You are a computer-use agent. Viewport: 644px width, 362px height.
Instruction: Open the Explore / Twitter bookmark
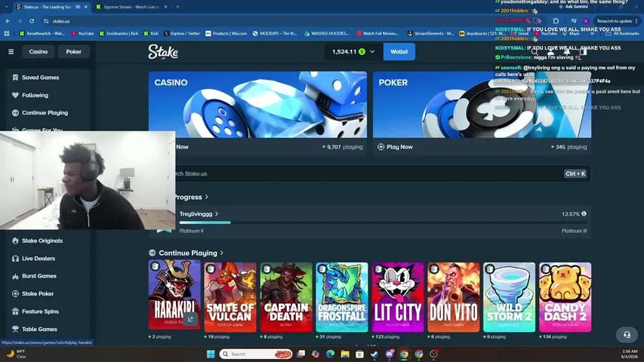181,33
